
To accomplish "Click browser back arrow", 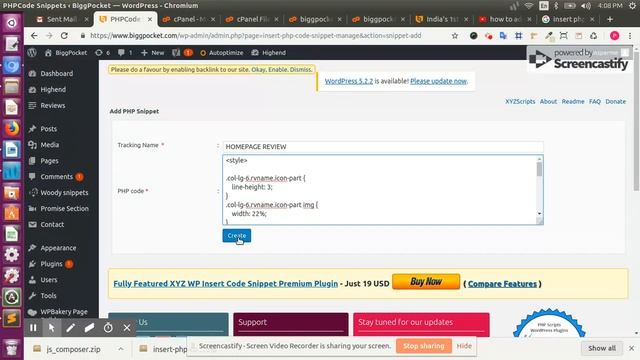I will pos(34,36).
